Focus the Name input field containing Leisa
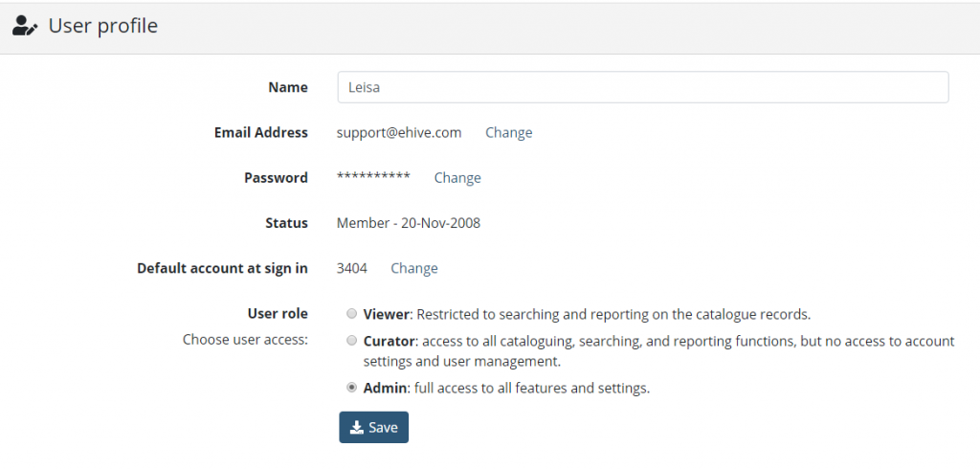Screen dimensions: 980x470 click(x=643, y=87)
